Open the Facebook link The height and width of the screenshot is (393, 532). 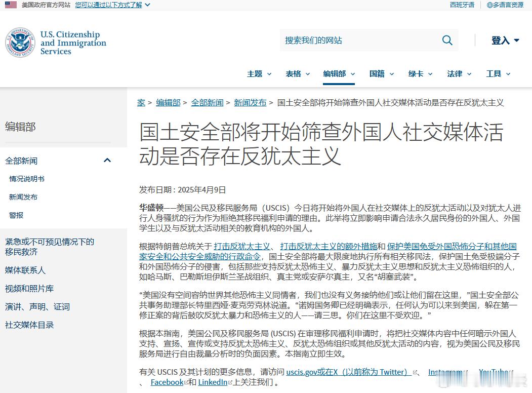[x=167, y=382]
